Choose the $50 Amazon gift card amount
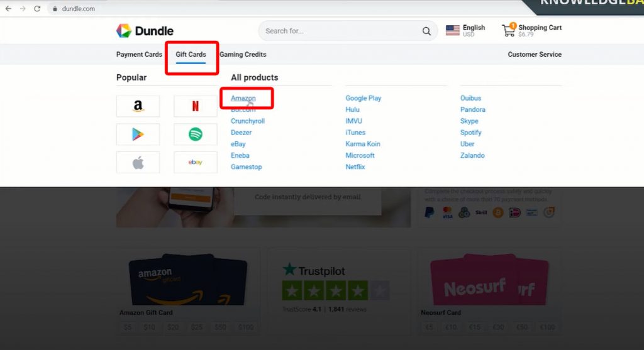644x350 pixels. coord(221,327)
